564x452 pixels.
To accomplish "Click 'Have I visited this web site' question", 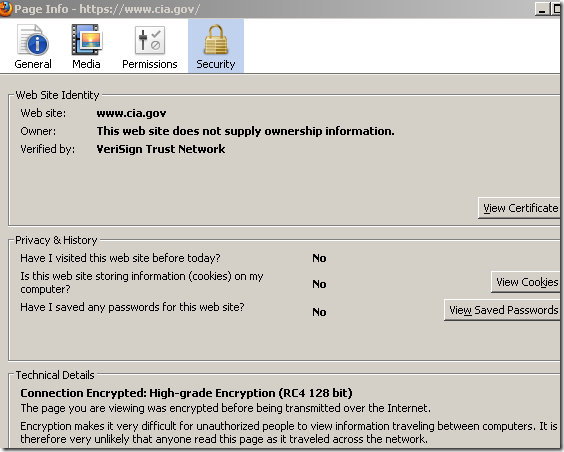I will click(120, 258).
